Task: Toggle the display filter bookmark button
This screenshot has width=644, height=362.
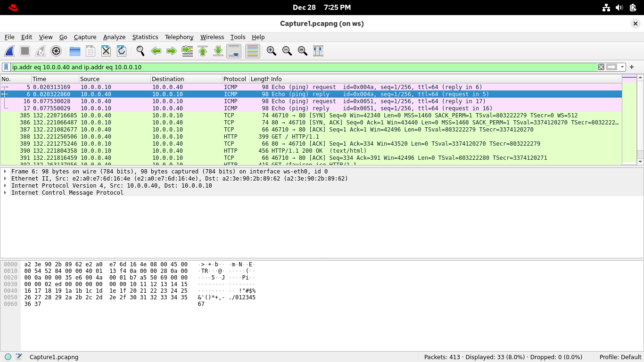Action: click(x=6, y=67)
